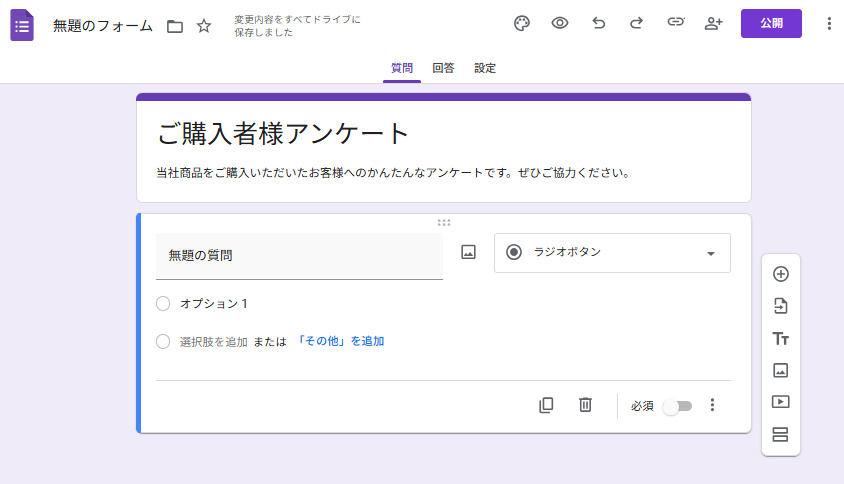Click the redo arrow icon
The height and width of the screenshot is (484, 844).
(637, 24)
